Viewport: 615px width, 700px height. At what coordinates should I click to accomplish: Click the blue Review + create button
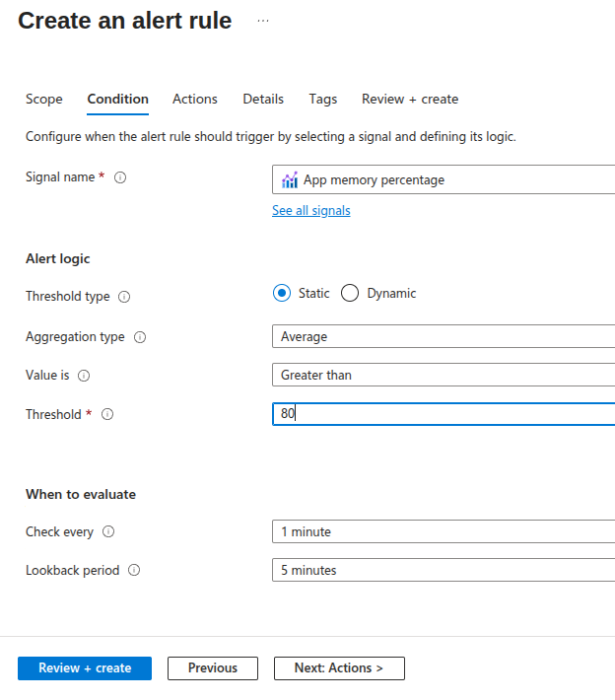click(x=85, y=668)
